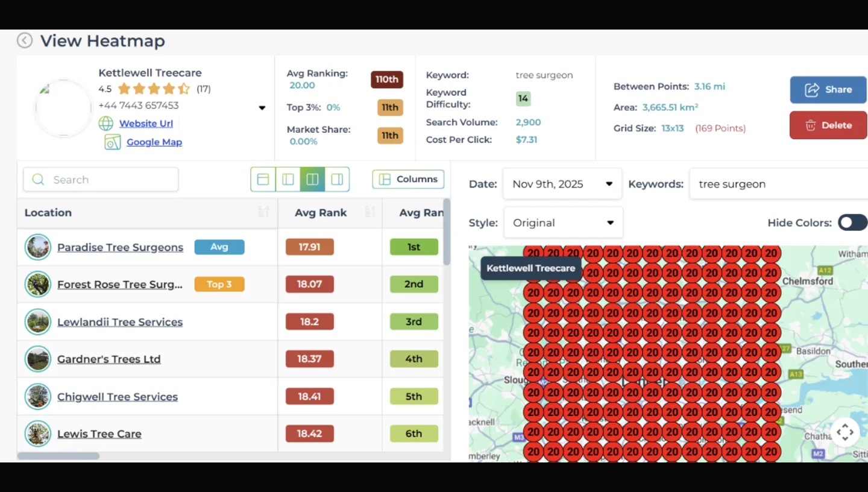Viewport: 868px width, 492px height.
Task: Click the phone number +44 7443 657453
Action: point(139,106)
